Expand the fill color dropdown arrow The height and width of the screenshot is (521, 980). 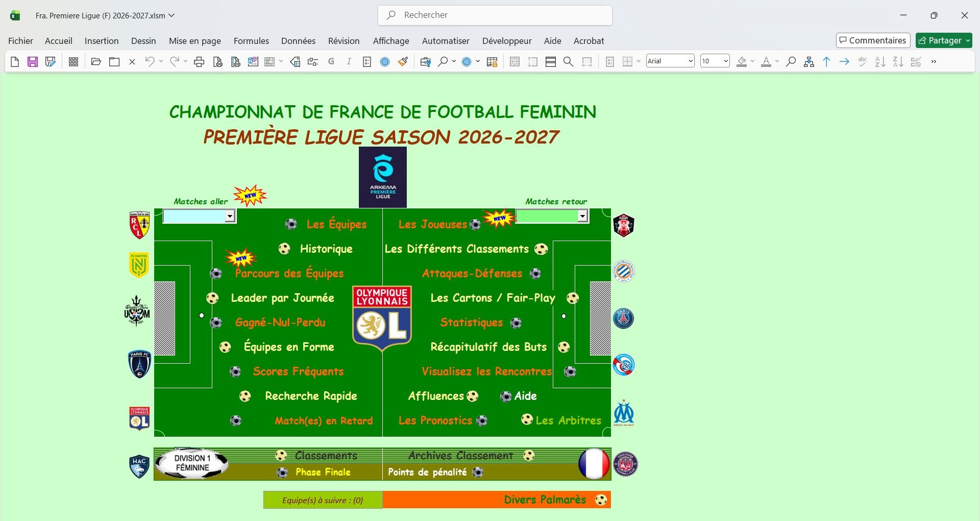(752, 62)
